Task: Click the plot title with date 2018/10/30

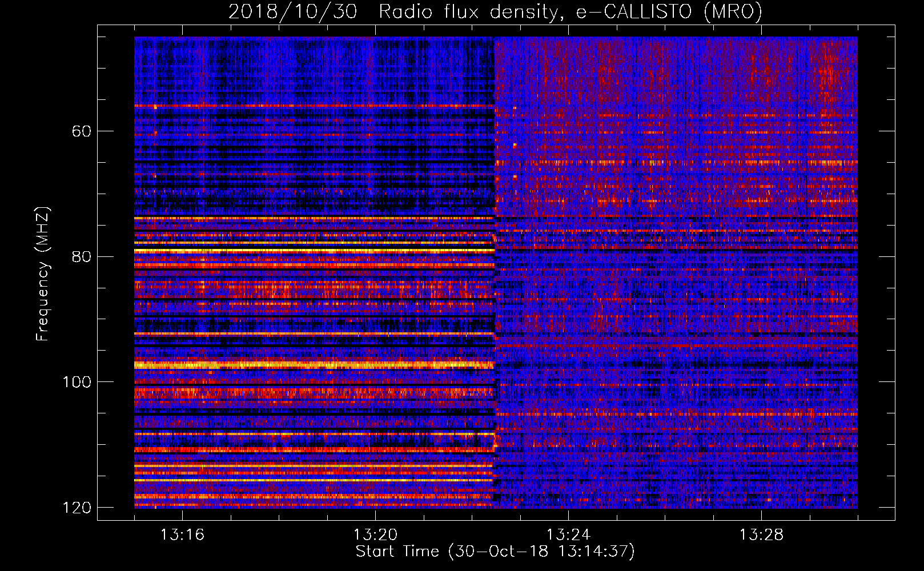Action: point(495,11)
